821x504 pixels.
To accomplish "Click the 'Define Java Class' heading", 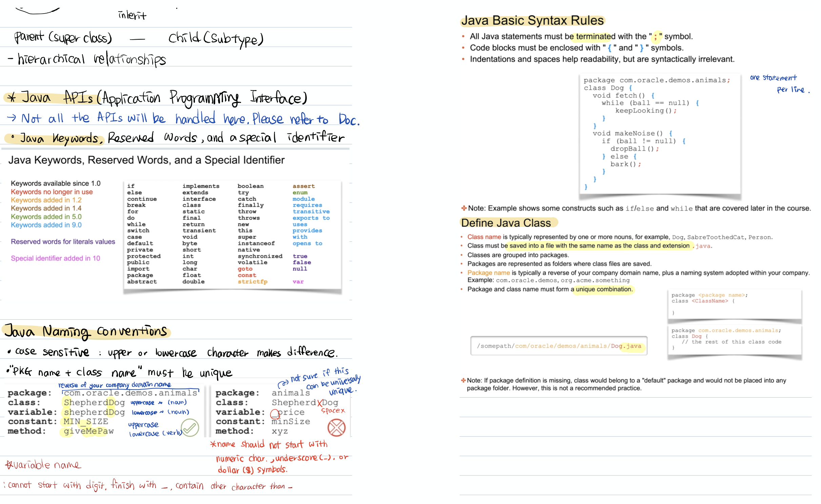I will 506,223.
